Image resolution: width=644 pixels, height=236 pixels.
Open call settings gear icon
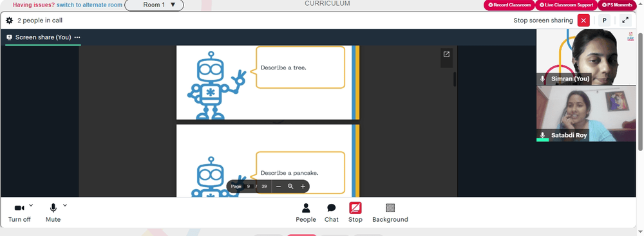[9, 20]
